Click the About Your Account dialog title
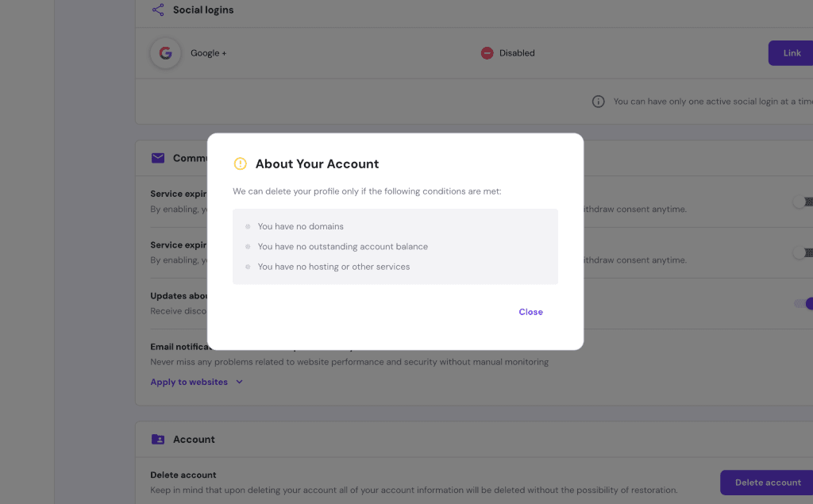The image size is (813, 504). click(317, 164)
